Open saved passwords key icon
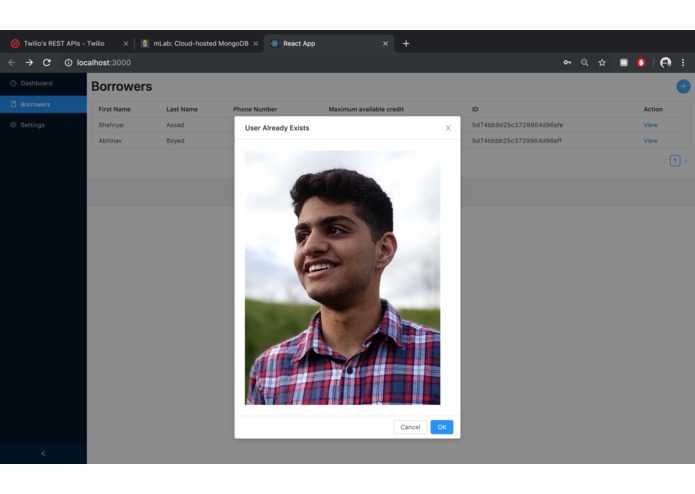695x494 pixels. pos(567,62)
